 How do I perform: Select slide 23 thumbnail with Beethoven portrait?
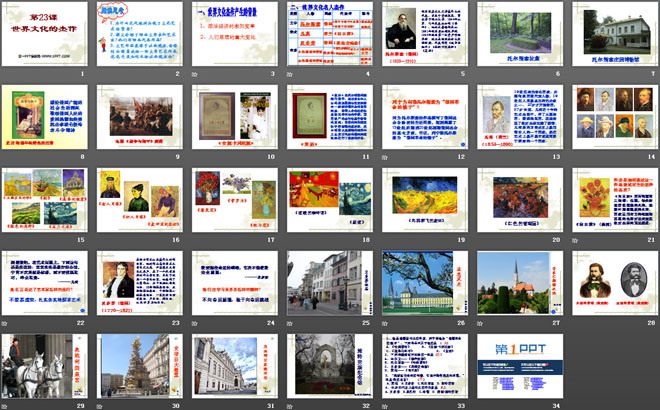140,283
